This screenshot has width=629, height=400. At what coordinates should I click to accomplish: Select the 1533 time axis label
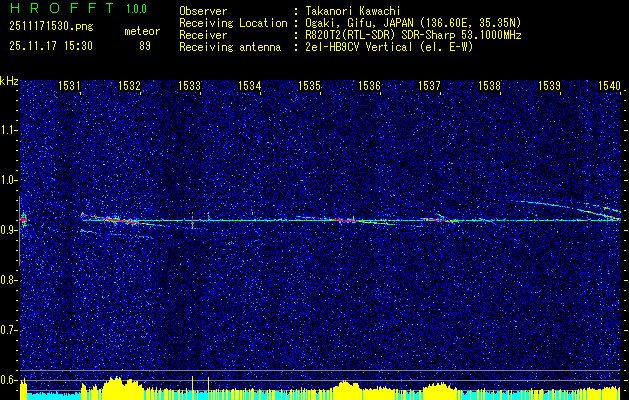190,87
